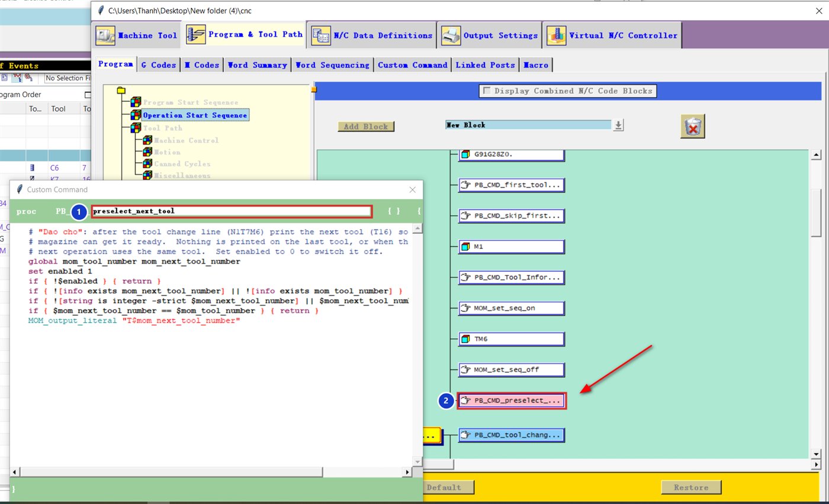Click the block list scroll-down arrow
This screenshot has height=504, width=829.
pos(816,454)
